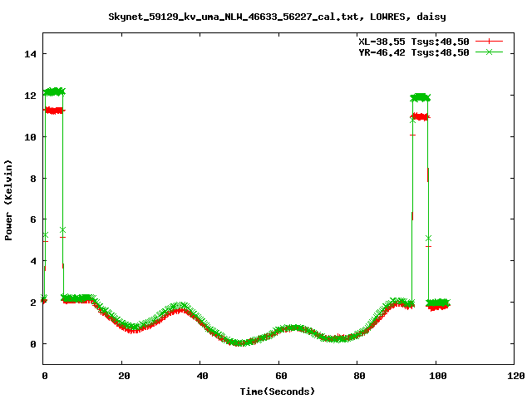Click x-axis tick label 20
Image resolution: width=532 pixels, height=399 pixels.
pyautogui.click(x=124, y=376)
